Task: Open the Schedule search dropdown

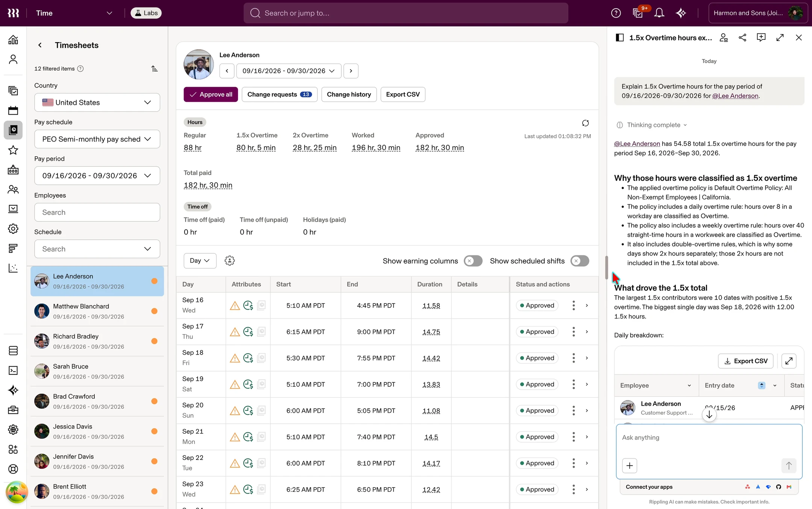Action: [x=97, y=249]
